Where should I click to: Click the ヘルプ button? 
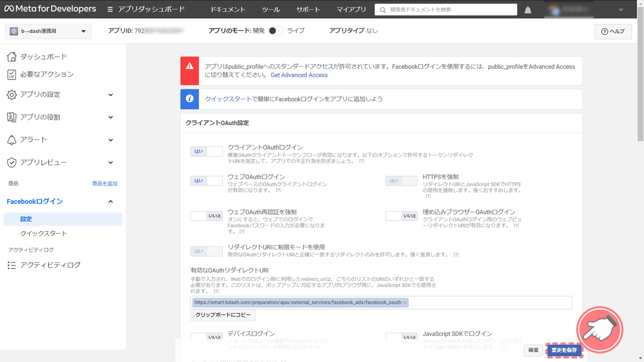[x=613, y=31]
